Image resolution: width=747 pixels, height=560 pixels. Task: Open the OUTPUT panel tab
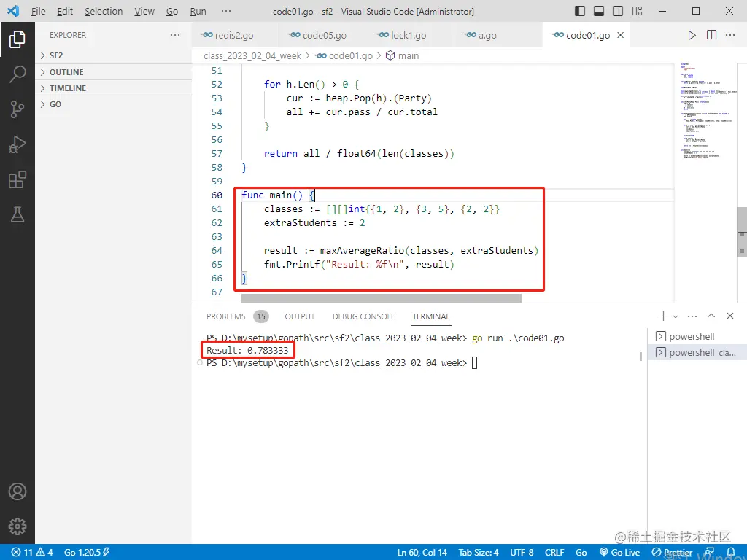click(x=300, y=316)
